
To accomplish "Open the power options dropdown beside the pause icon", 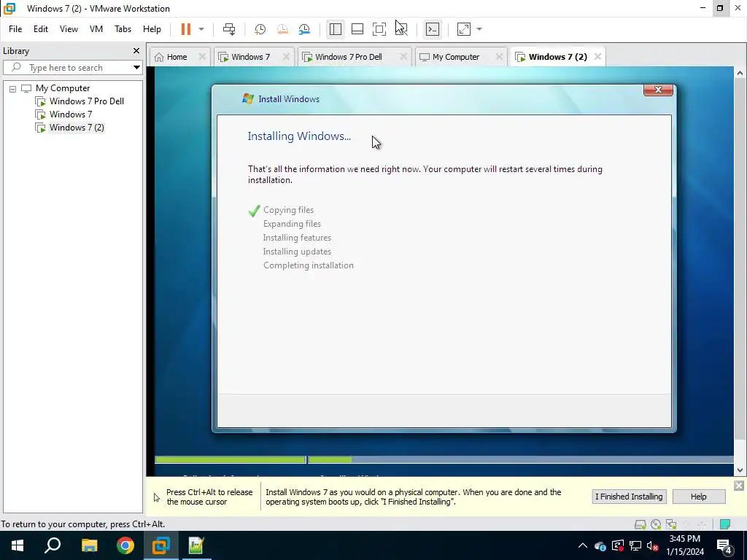I will tap(201, 29).
